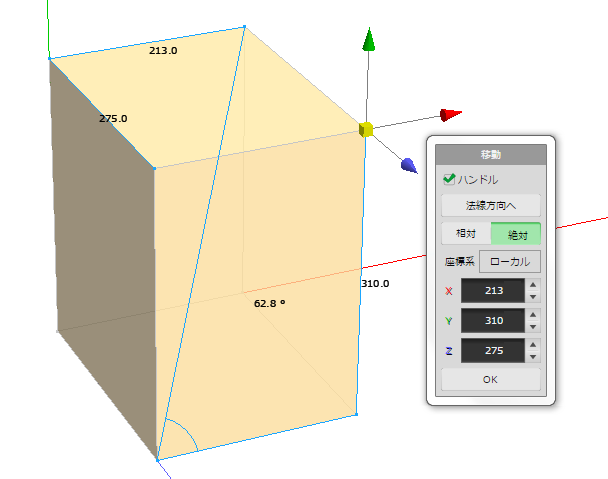
Task: Click the green Y-axis arrow handle
Action: (369, 40)
